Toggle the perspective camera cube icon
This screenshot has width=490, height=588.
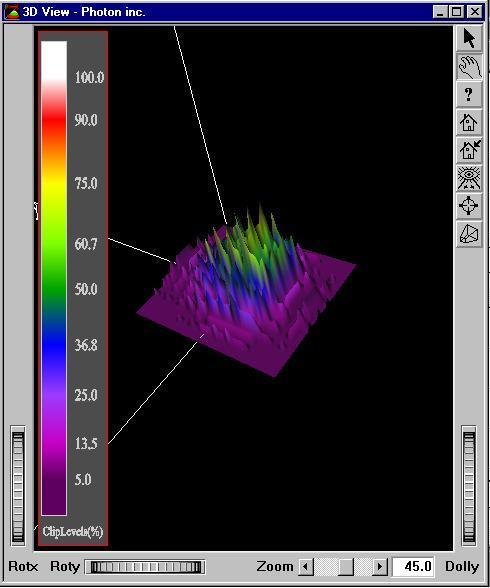point(469,234)
